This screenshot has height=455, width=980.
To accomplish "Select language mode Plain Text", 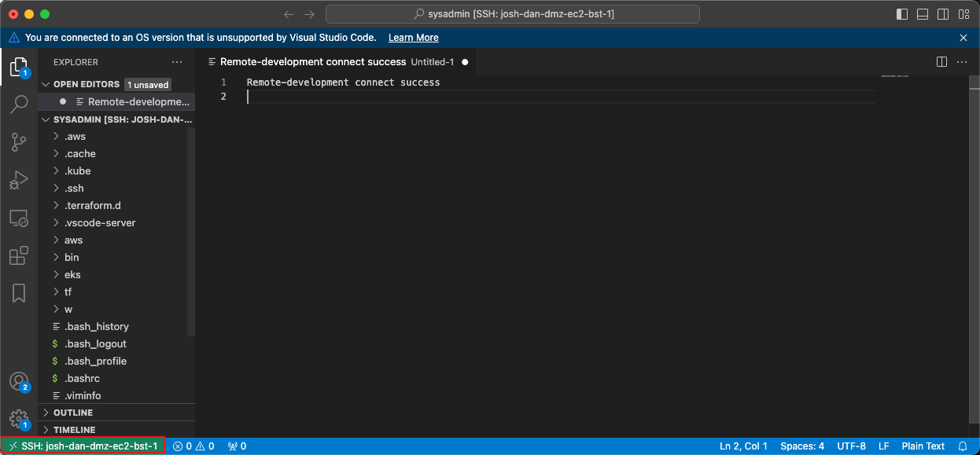I will point(923,446).
